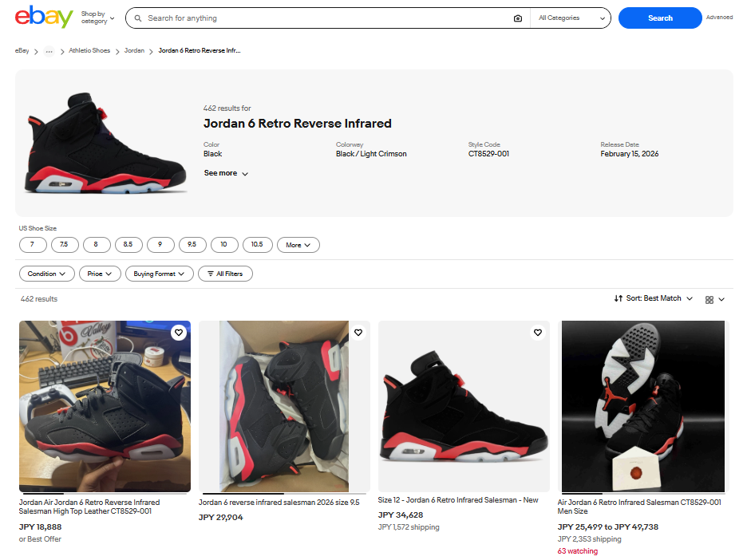Click price JPY 29,904
Image resolution: width=747 pixels, height=560 pixels.
click(x=220, y=517)
